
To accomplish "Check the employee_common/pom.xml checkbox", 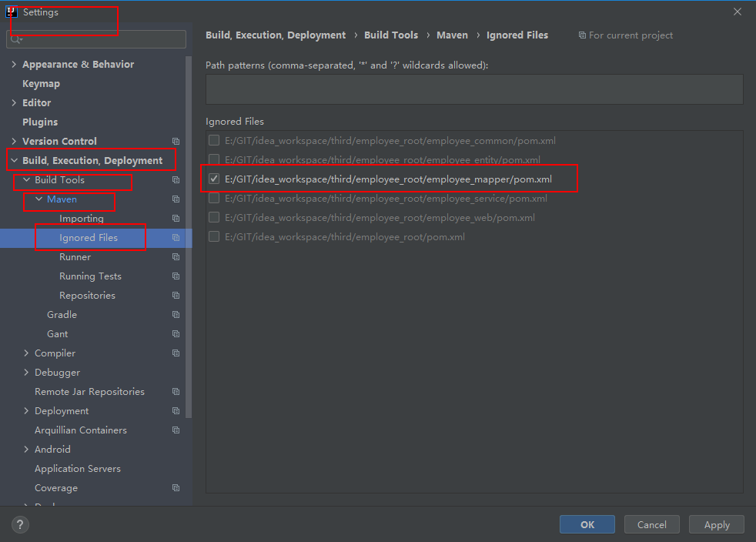I will pyautogui.click(x=214, y=140).
